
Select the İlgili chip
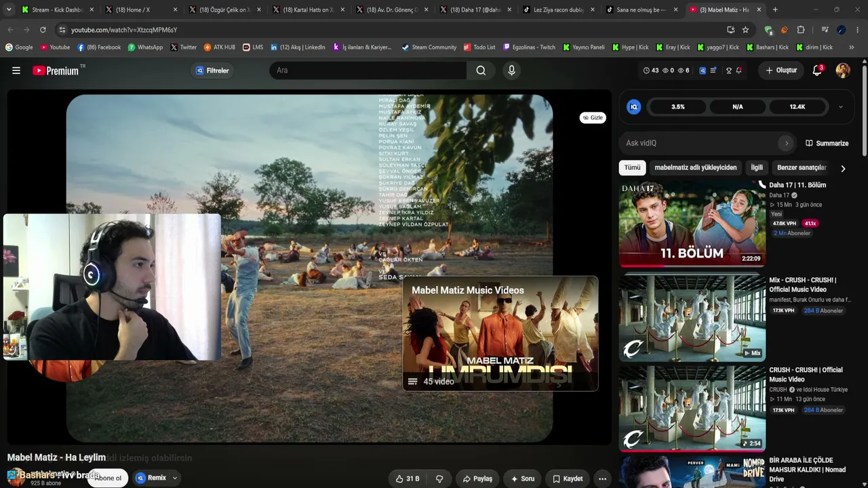click(x=757, y=167)
